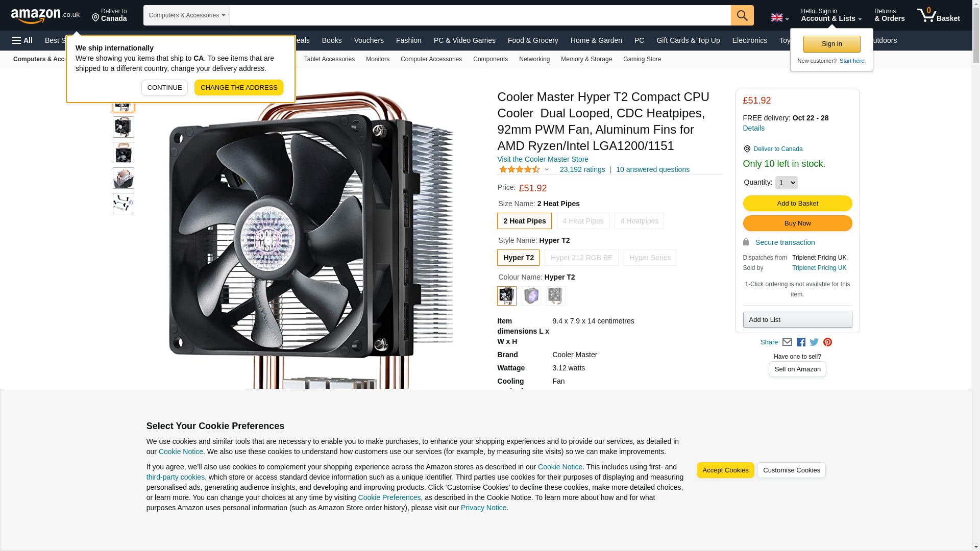This screenshot has height=551, width=980.
Task: Share the product on Twitter
Action: coord(814,342)
